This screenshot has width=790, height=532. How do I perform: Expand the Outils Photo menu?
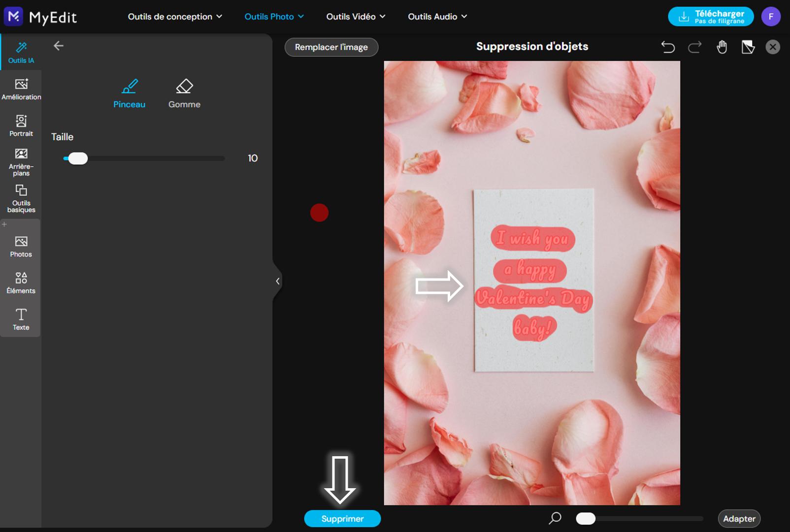(274, 17)
